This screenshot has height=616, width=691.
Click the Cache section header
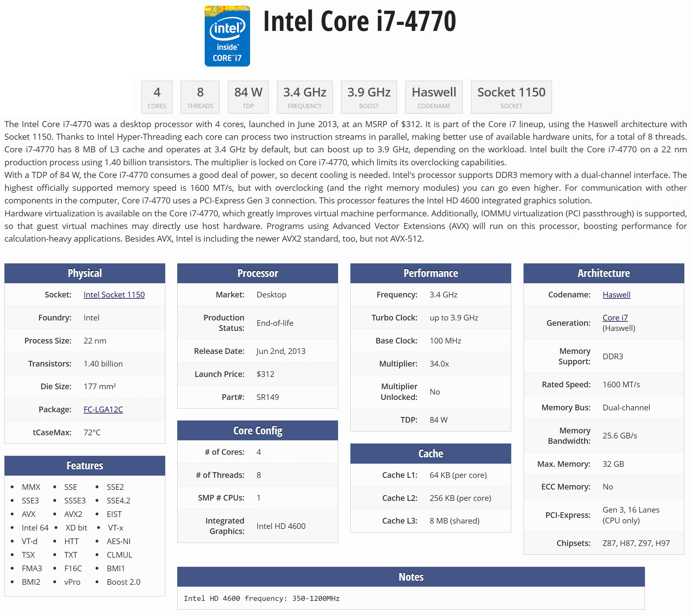click(x=430, y=453)
